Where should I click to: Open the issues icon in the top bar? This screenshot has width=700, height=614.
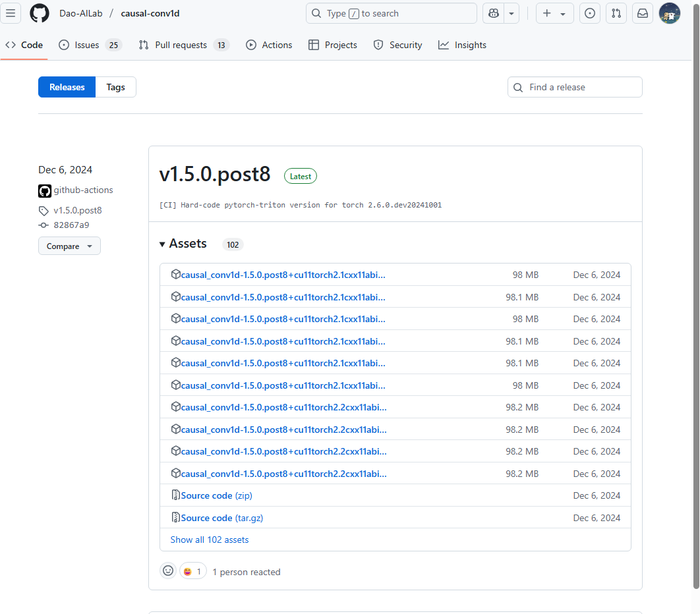[589, 13]
